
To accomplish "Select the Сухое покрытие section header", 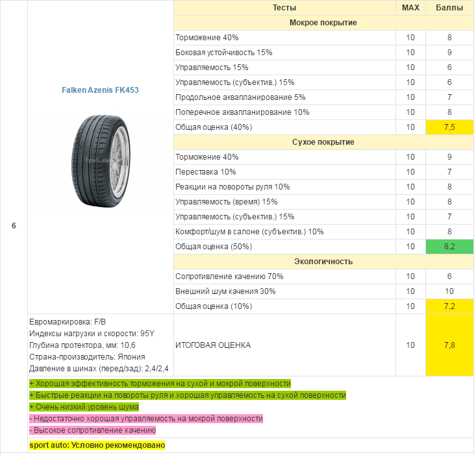I will tap(323, 142).
